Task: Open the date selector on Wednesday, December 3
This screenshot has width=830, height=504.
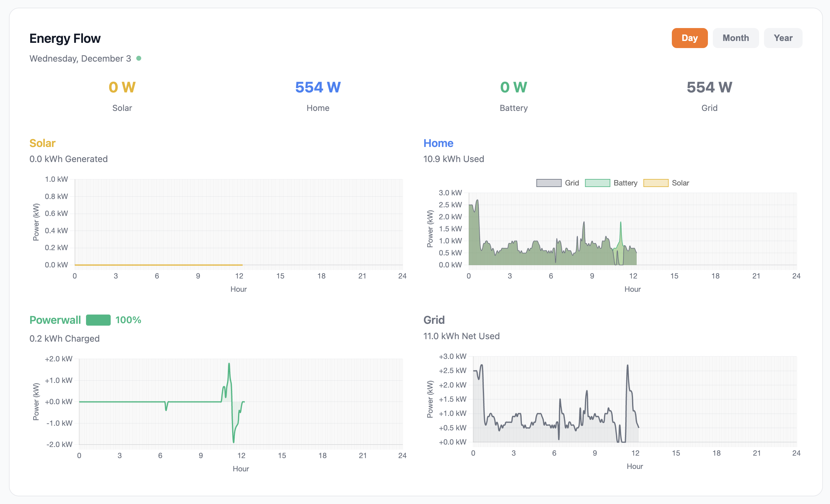Action: coord(80,58)
